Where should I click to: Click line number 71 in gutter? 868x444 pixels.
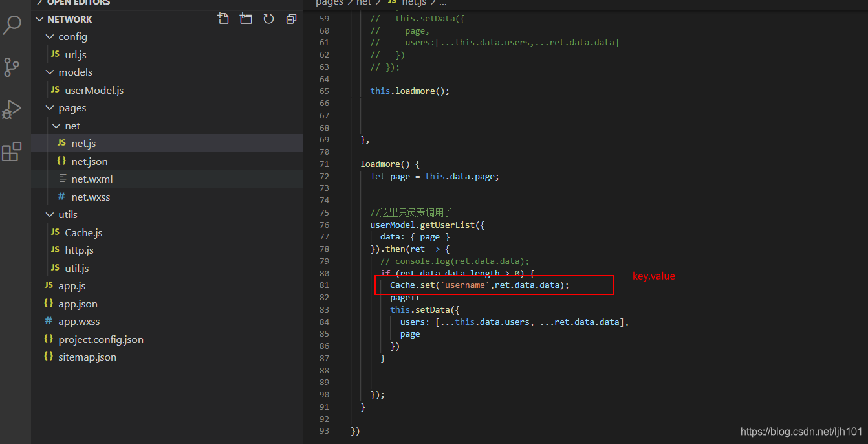coord(324,164)
